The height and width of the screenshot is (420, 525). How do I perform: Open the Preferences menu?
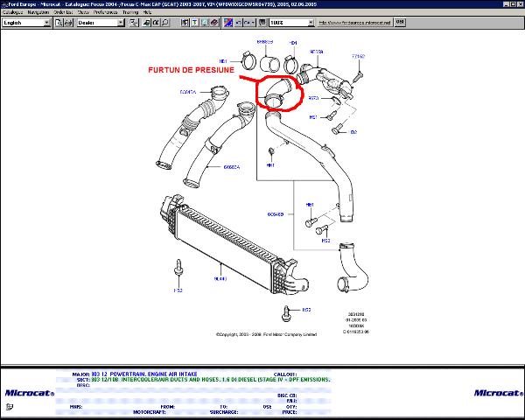[107, 13]
